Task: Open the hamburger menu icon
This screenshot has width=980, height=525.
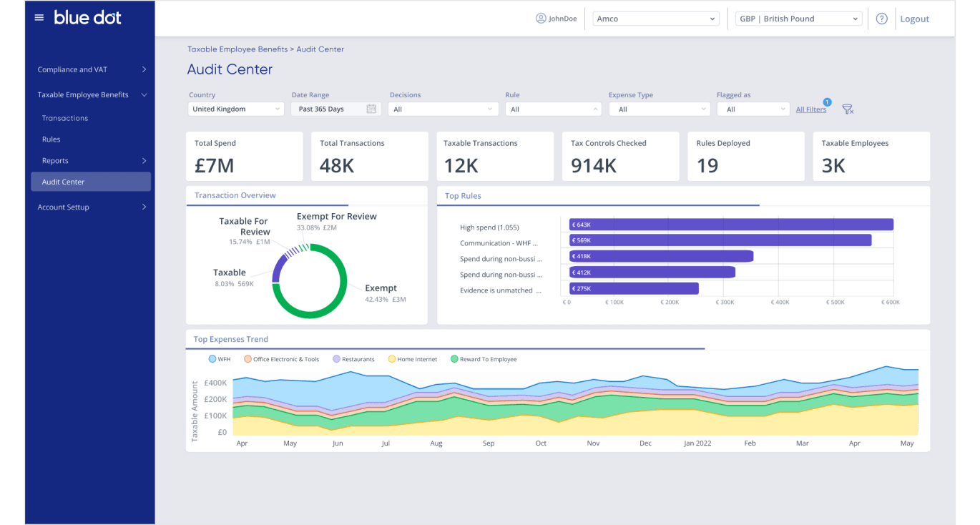Action: (39, 18)
